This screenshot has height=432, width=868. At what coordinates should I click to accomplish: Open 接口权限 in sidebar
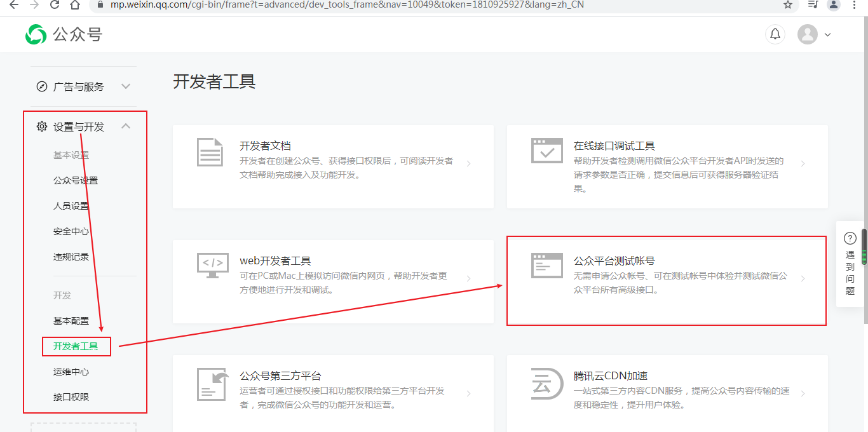71,397
